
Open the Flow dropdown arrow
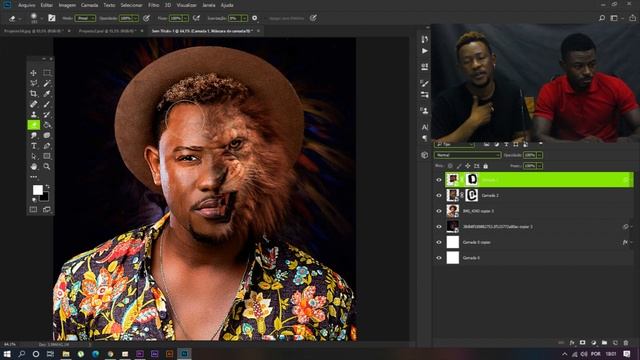tap(185, 18)
